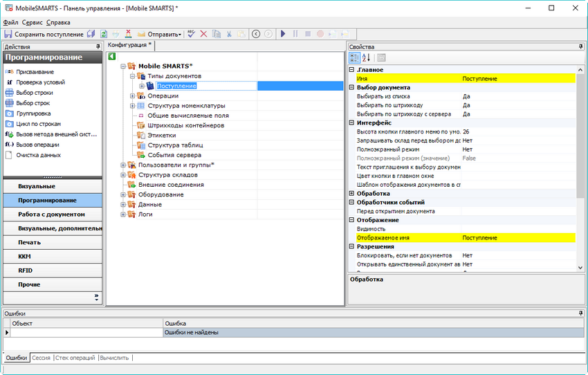Switch properties to categorized view icon
The height and width of the screenshot is (375, 588).
coord(354,57)
